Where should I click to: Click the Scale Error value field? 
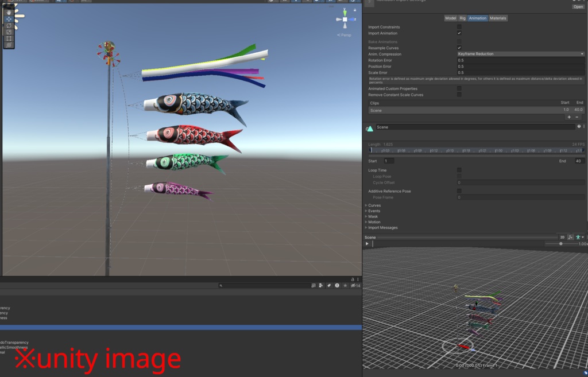pos(520,73)
